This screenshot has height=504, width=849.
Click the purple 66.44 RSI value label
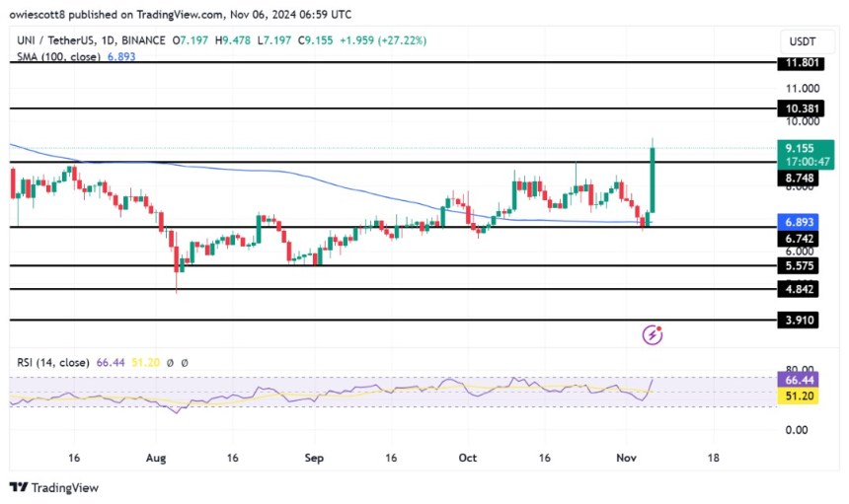coord(799,380)
